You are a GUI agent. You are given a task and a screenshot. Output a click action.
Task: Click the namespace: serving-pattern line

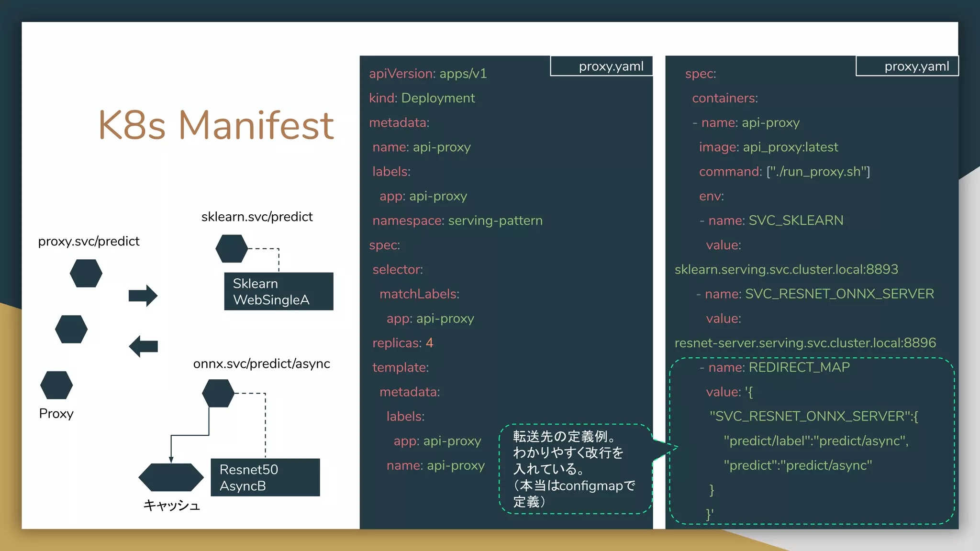pyautogui.click(x=457, y=220)
